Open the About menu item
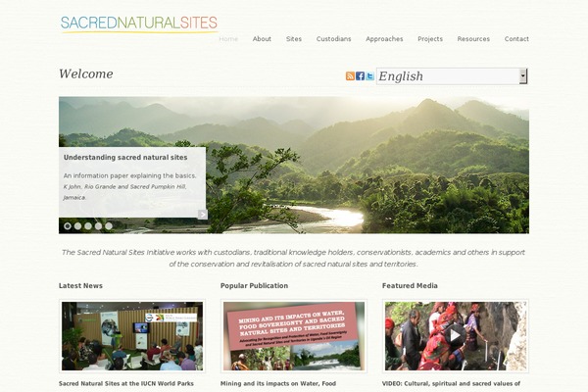The height and width of the screenshot is (392, 588). point(262,38)
